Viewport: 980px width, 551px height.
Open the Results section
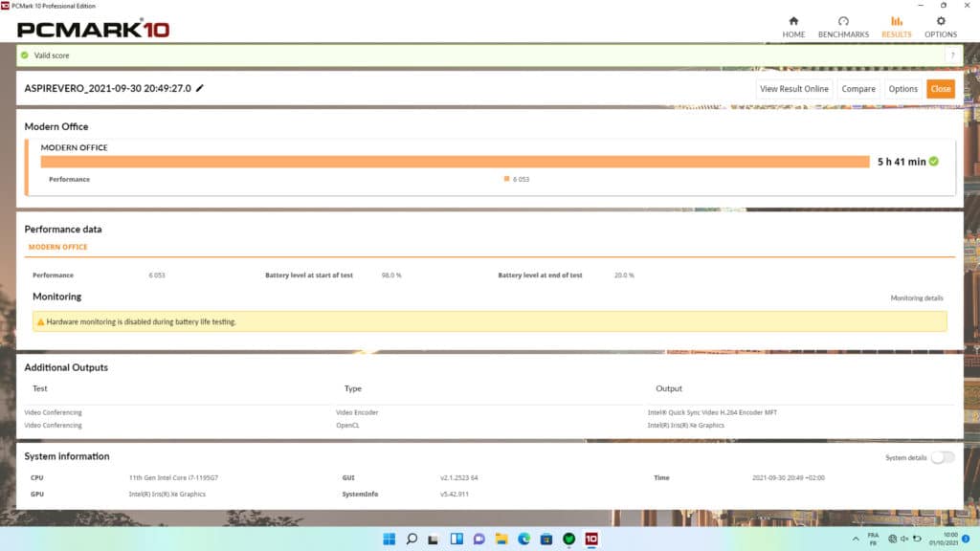click(x=896, y=28)
